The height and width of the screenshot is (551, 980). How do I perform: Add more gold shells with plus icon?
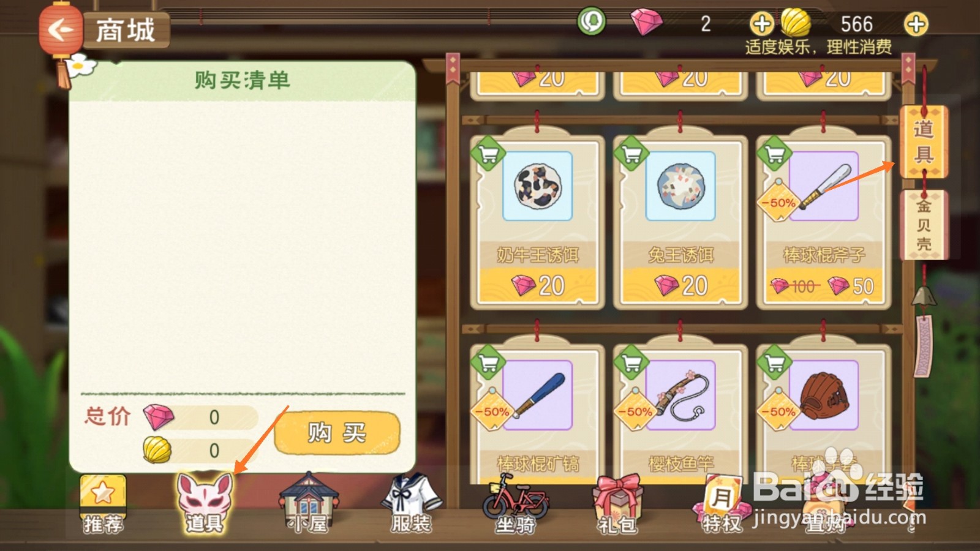(916, 24)
